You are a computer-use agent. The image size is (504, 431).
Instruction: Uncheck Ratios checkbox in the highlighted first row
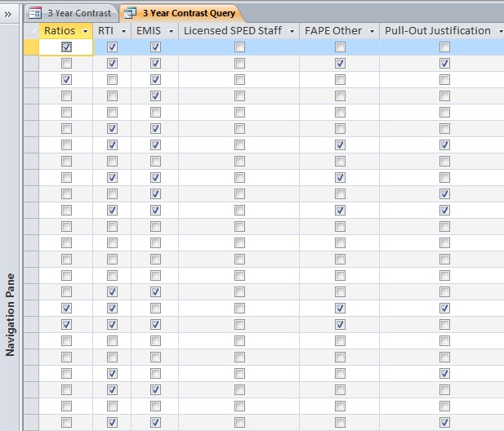coord(66,47)
